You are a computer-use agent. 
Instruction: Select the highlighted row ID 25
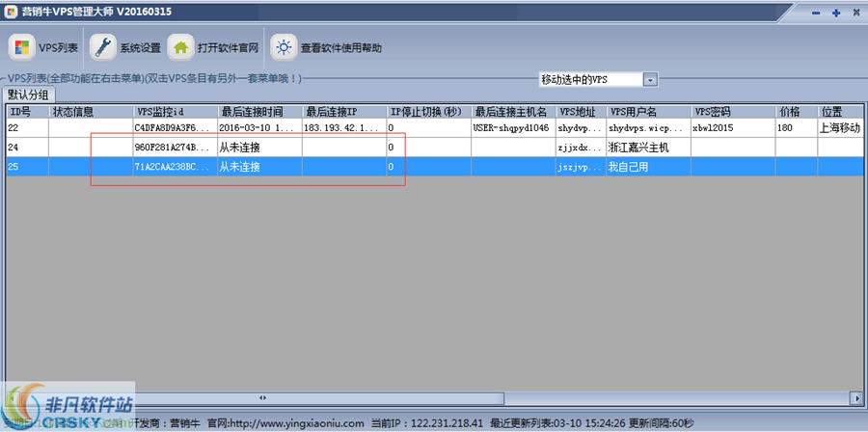click(434, 167)
